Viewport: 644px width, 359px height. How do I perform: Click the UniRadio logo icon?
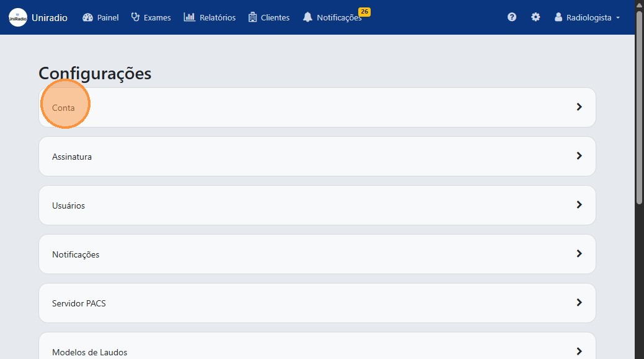point(18,17)
